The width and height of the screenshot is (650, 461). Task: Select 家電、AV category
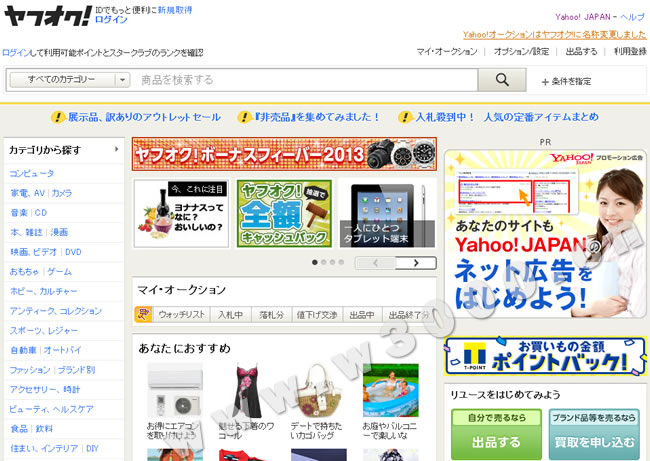tap(28, 193)
